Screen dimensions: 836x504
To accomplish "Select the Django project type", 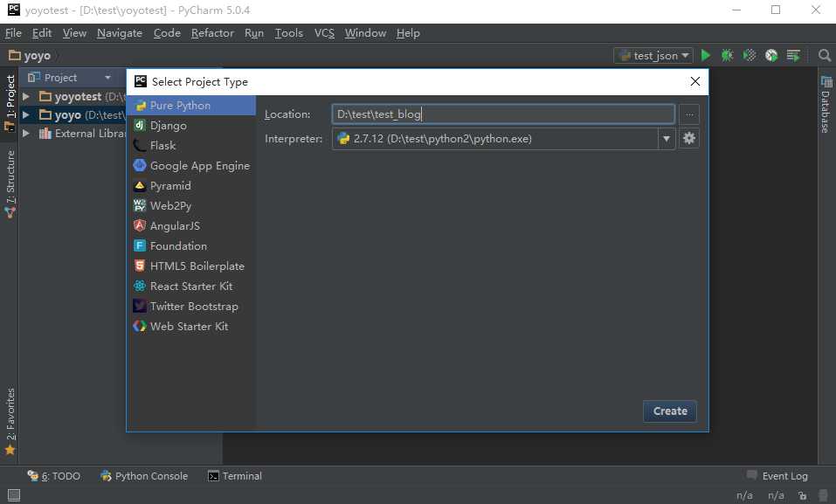I will point(191,125).
